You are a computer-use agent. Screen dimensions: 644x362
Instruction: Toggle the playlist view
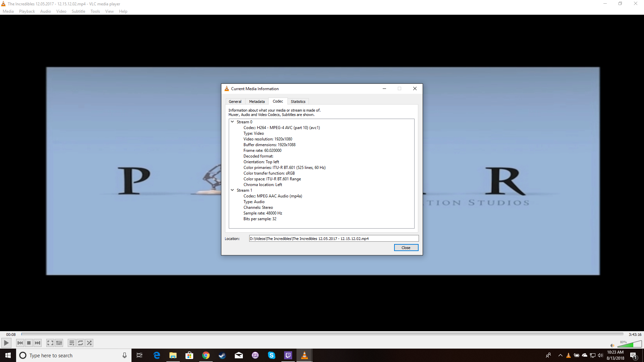click(71, 343)
